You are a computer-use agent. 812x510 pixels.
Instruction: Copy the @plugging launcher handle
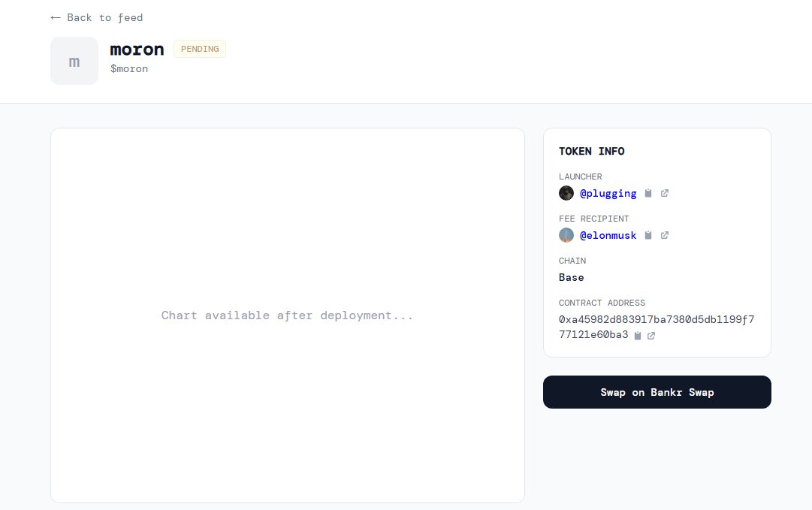647,193
